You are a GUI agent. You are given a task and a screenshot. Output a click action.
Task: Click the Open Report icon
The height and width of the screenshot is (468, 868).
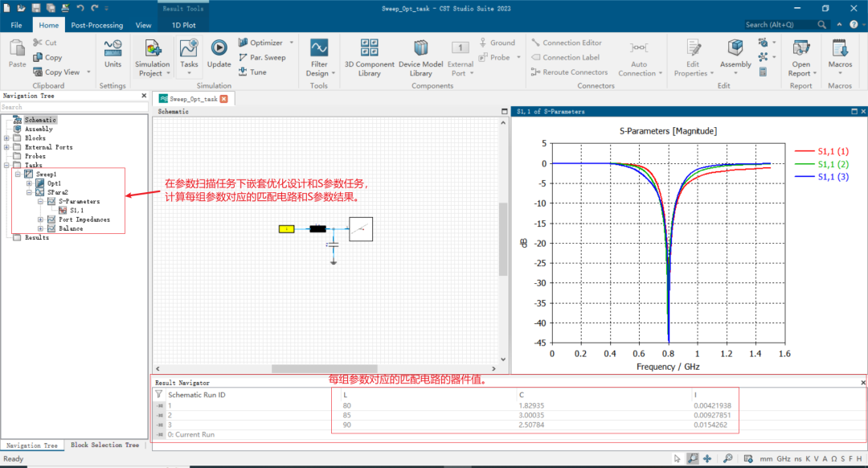(x=801, y=47)
